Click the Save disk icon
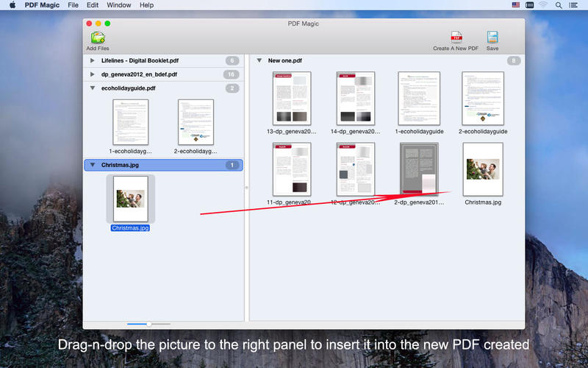The width and height of the screenshot is (588, 368). 492,37
